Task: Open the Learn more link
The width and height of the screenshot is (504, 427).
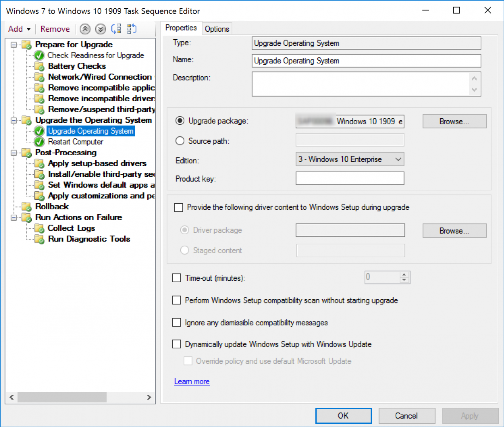Action: (192, 381)
